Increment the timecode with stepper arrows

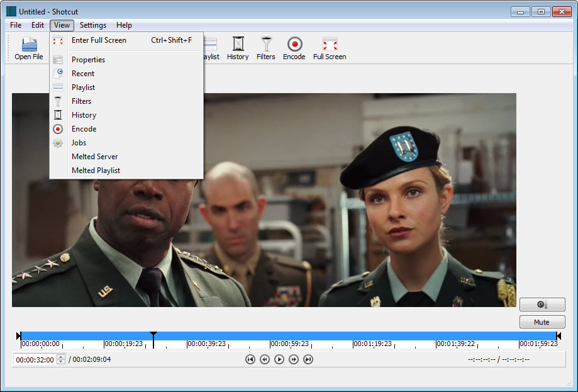click(x=61, y=357)
